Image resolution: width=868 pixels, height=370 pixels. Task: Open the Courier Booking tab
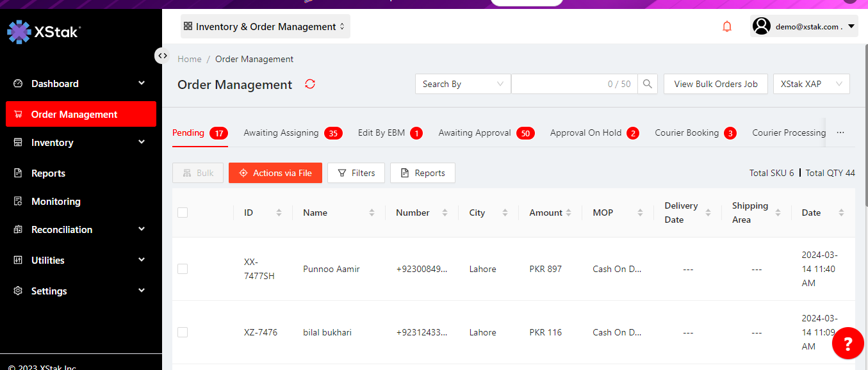687,133
